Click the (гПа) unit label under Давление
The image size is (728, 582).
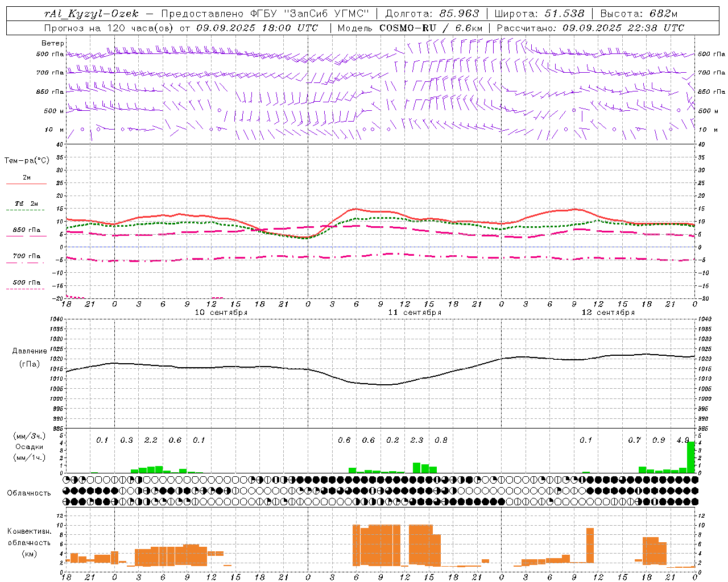click(30, 364)
